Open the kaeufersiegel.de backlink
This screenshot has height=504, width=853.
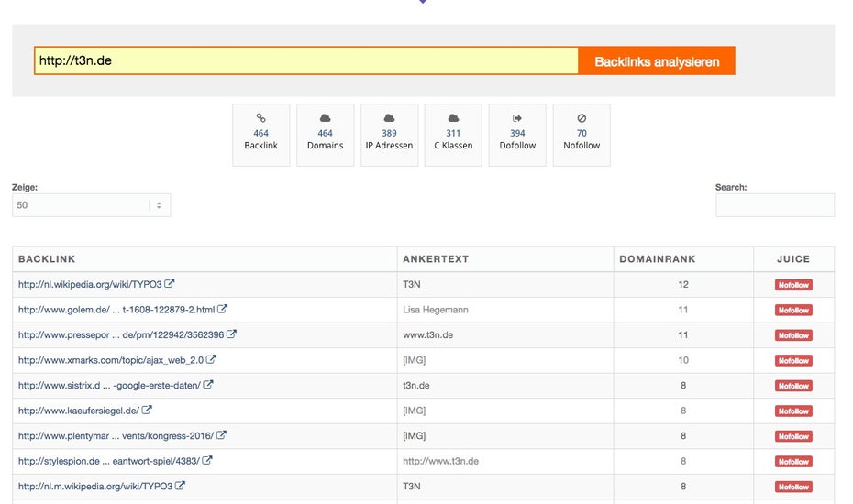(x=78, y=411)
